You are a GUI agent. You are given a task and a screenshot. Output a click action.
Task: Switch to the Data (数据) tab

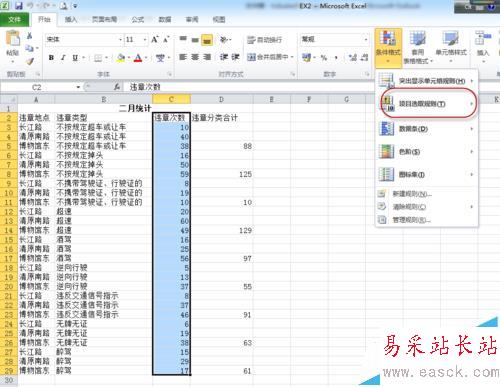[165, 20]
